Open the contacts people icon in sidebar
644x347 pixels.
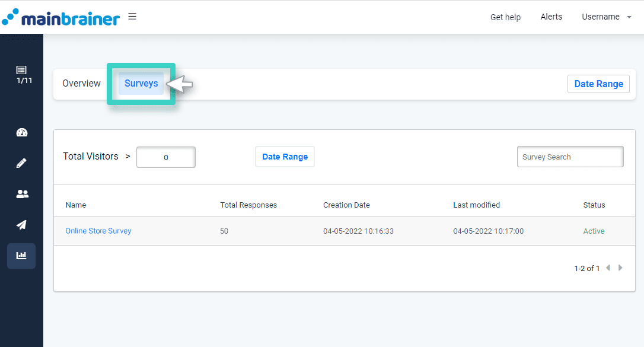21,194
